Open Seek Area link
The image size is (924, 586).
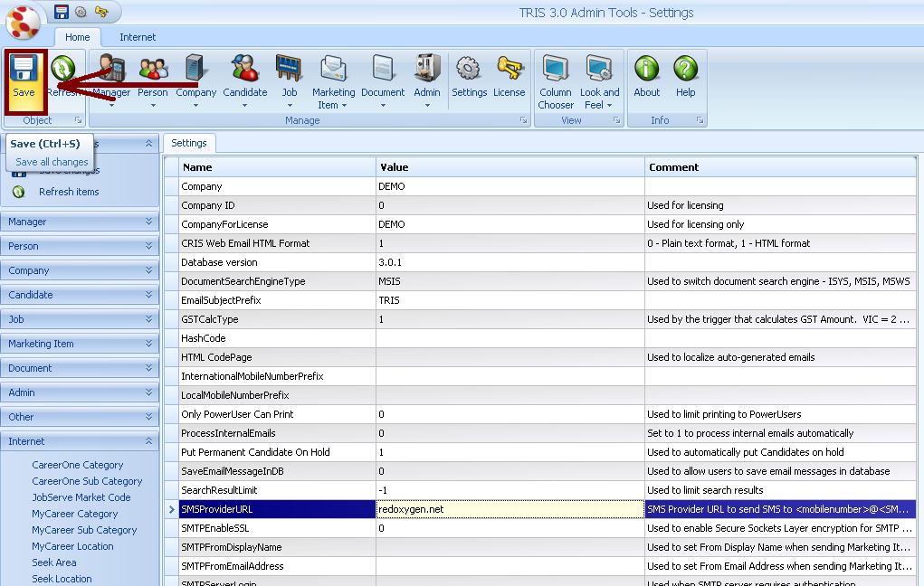[x=54, y=563]
